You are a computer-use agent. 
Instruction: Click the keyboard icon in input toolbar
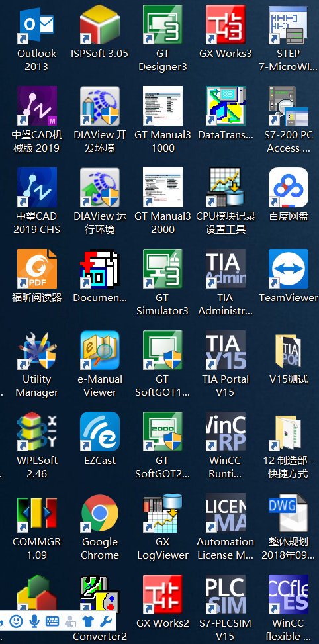point(52,621)
